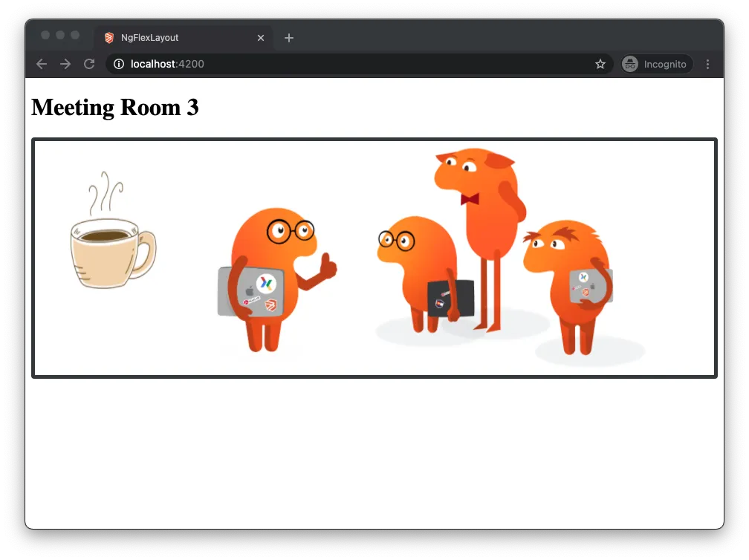The height and width of the screenshot is (560, 749).
Task: Open the Incognito profile indicator
Action: coord(657,64)
